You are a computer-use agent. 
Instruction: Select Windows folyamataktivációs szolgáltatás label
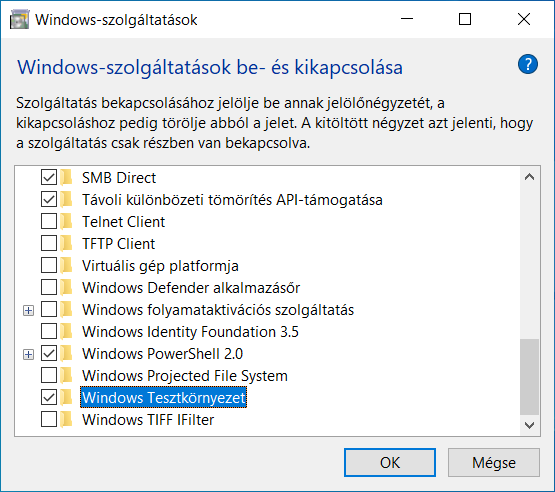pyautogui.click(x=218, y=310)
